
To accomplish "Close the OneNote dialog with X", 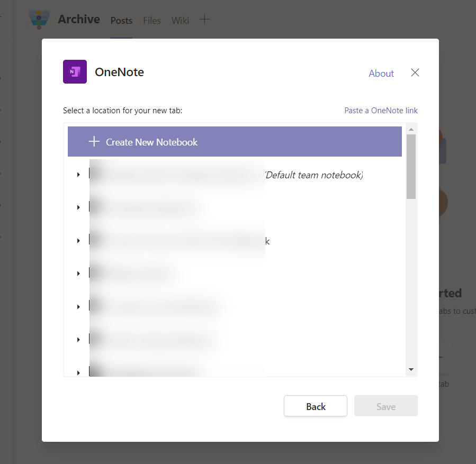I will pos(415,73).
